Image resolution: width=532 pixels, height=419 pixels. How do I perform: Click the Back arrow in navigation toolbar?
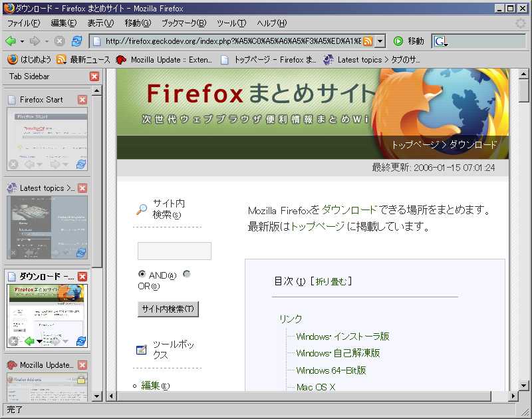[11, 41]
